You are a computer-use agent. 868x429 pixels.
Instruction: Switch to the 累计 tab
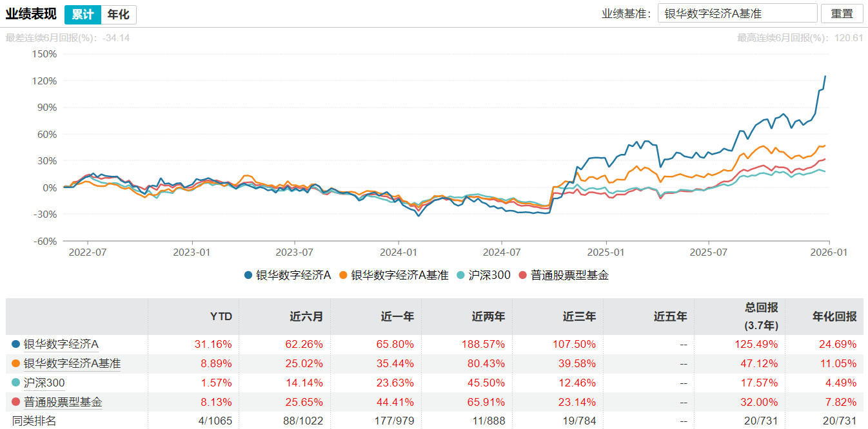point(83,14)
